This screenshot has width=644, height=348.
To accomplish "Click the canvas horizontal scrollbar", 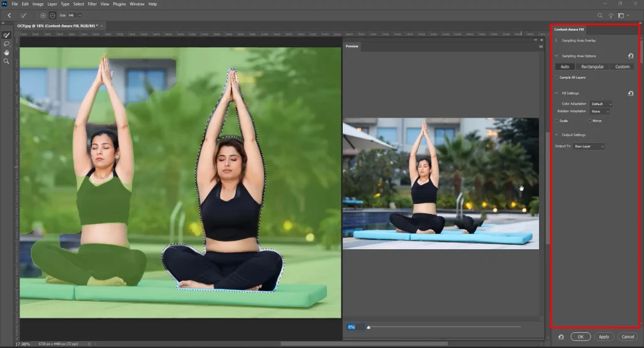I will [x=364, y=344].
